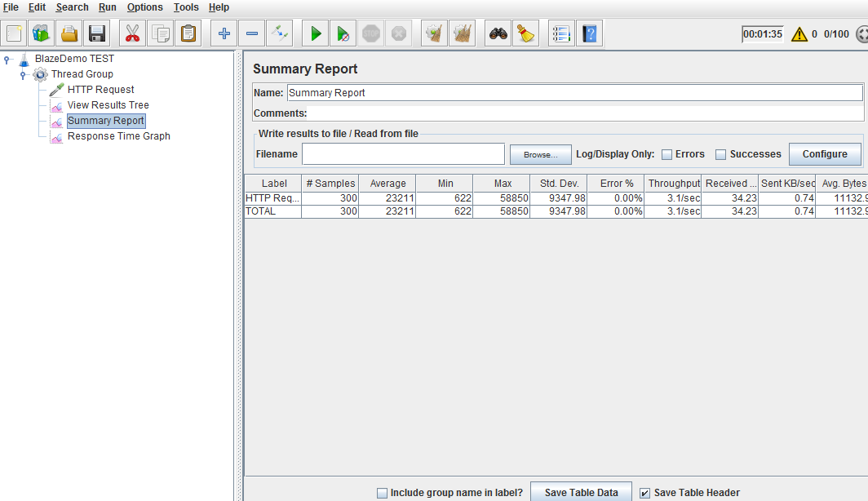
Task: Click the Add plus toolbar icon
Action: click(x=224, y=34)
